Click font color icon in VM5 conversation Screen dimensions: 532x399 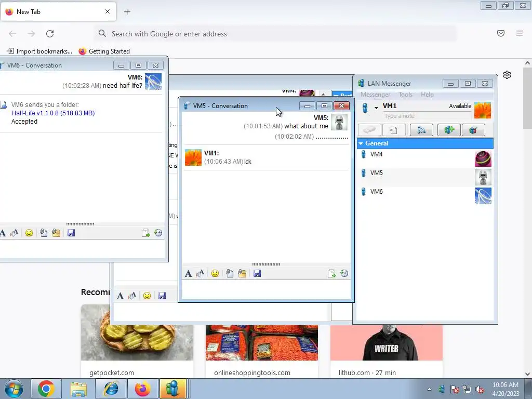(200, 273)
